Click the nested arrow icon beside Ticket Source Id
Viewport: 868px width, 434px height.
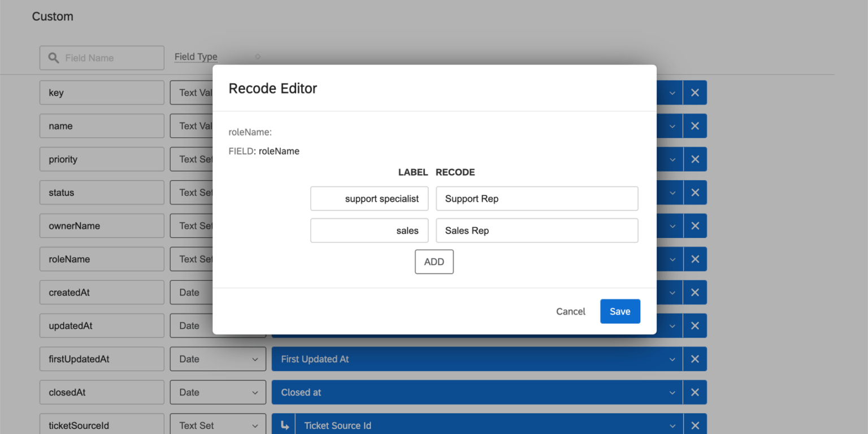[x=283, y=425]
